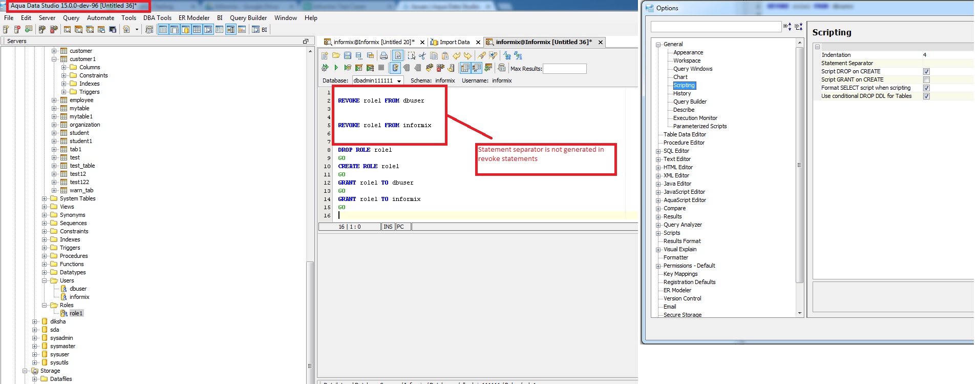Screen dimensions: 980x384
Task: Switch to the Import Data tab
Action: (x=454, y=42)
